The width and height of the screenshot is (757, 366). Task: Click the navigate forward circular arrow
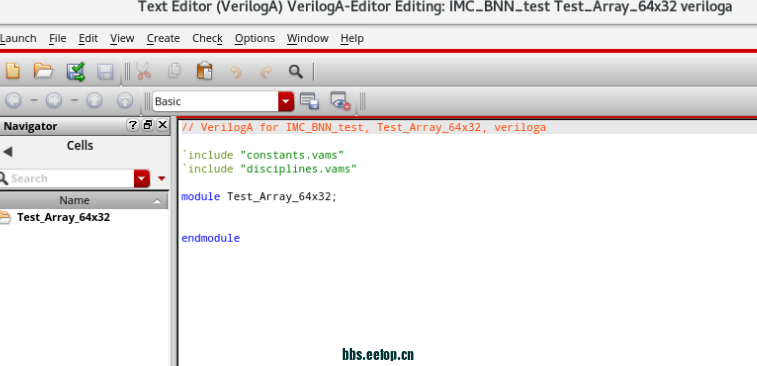54,100
